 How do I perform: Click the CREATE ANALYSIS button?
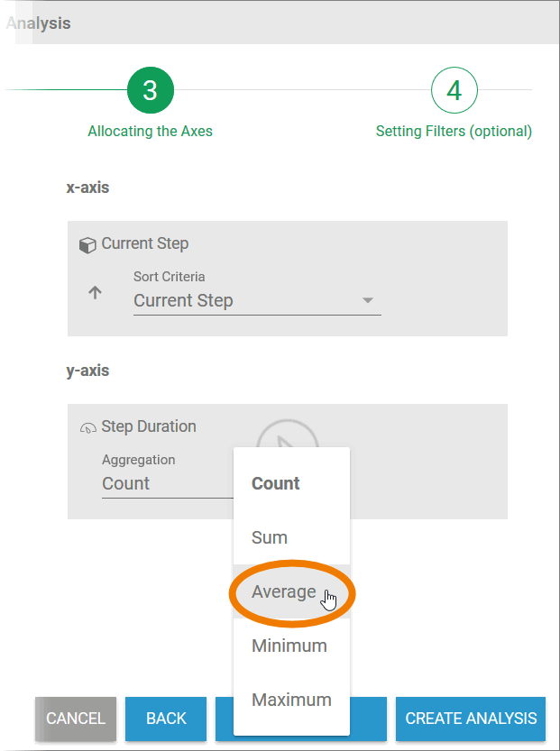click(x=471, y=719)
